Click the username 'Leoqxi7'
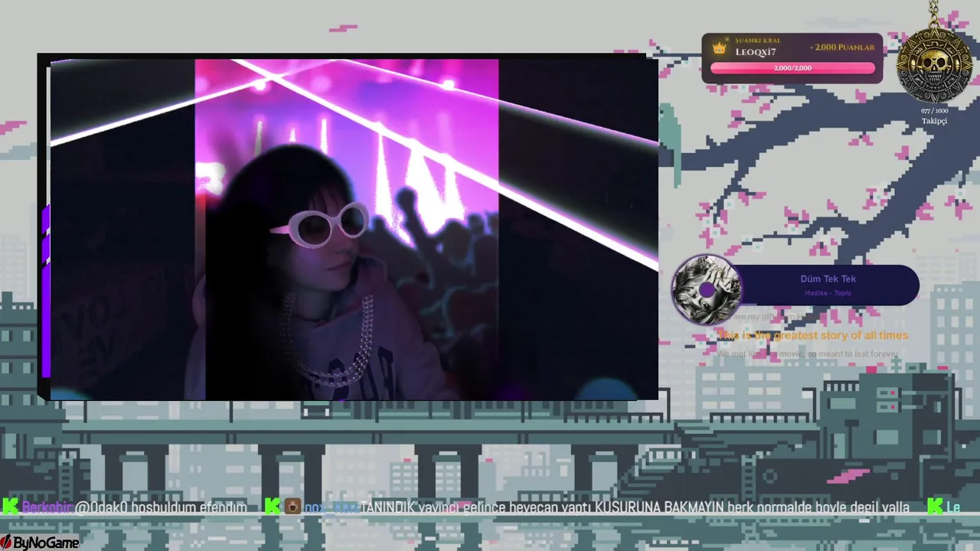Image resolution: width=980 pixels, height=551 pixels. pos(756,52)
